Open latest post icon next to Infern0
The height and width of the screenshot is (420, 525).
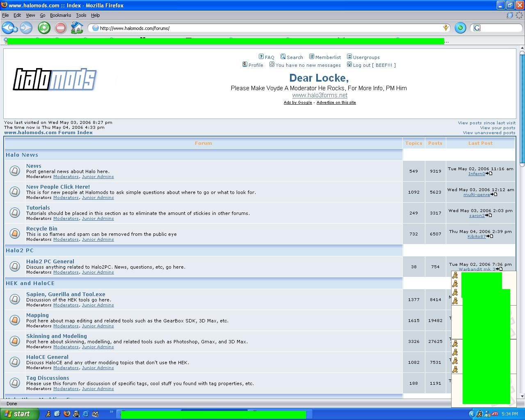pos(489,173)
